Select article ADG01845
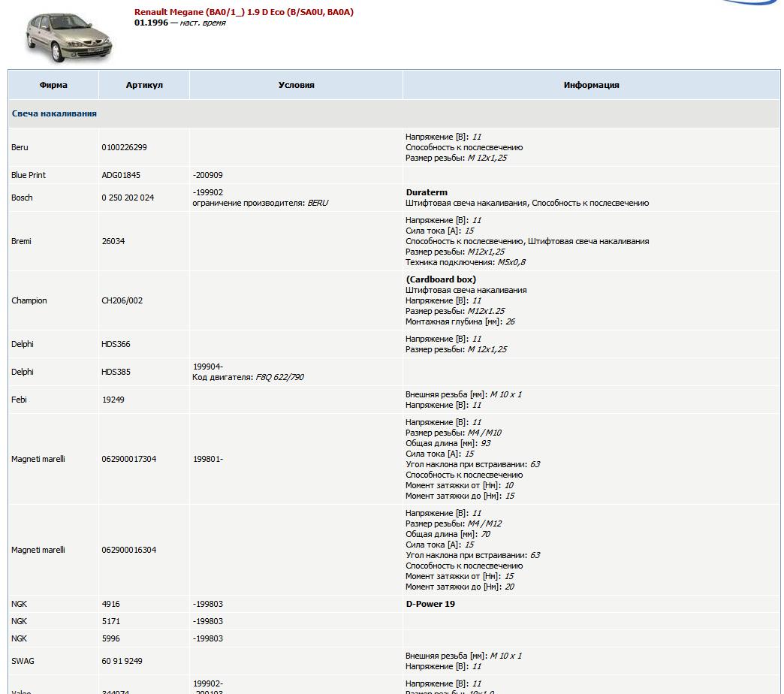Viewport: 784px width, 694px height. pyautogui.click(x=121, y=175)
